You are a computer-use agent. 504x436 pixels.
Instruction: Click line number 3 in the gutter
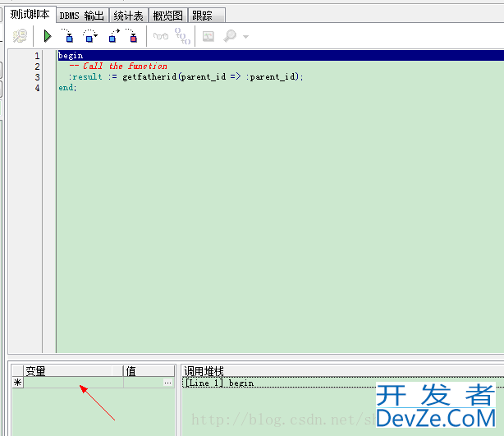coord(37,77)
